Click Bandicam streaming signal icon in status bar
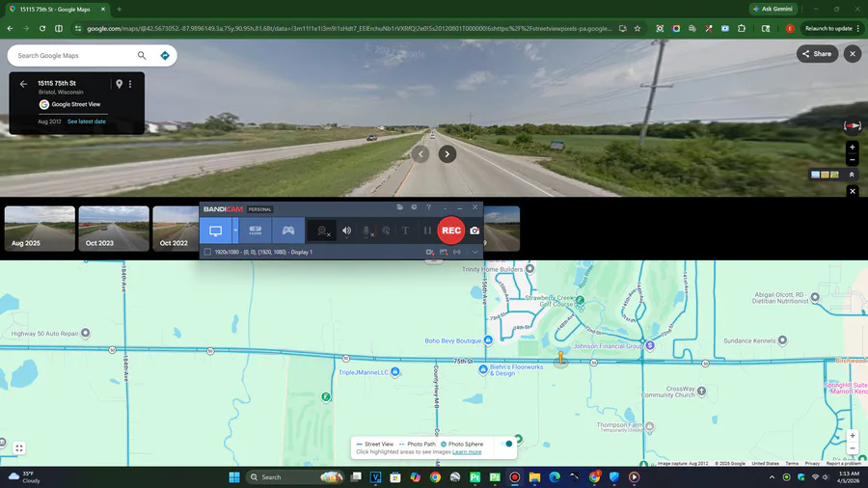This screenshot has height=488, width=868. tap(457, 252)
